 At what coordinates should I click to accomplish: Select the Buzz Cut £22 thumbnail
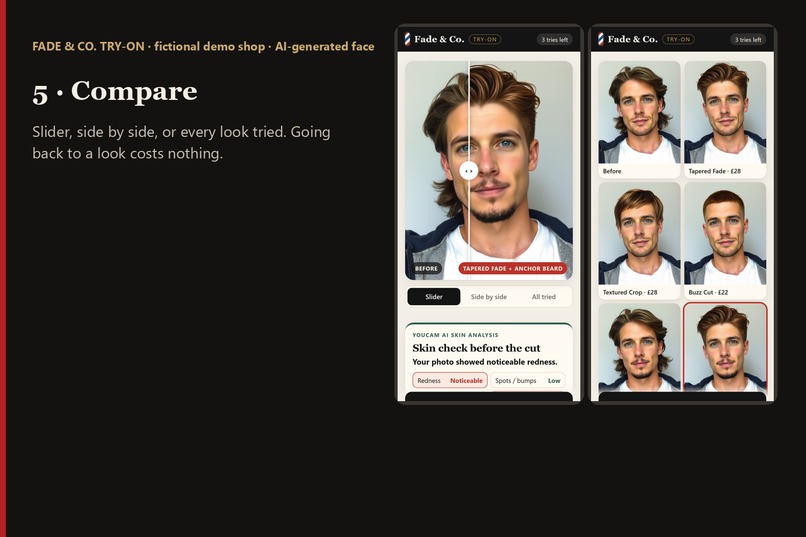pyautogui.click(x=725, y=240)
